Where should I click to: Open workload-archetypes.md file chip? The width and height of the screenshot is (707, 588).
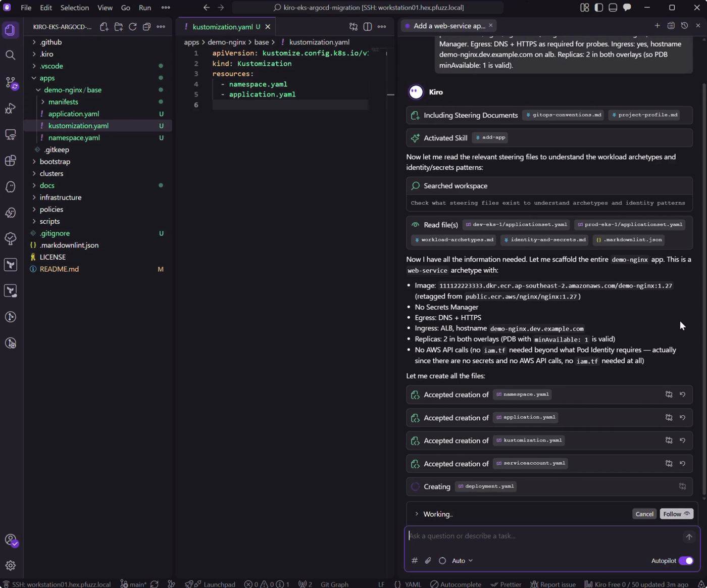coord(453,240)
